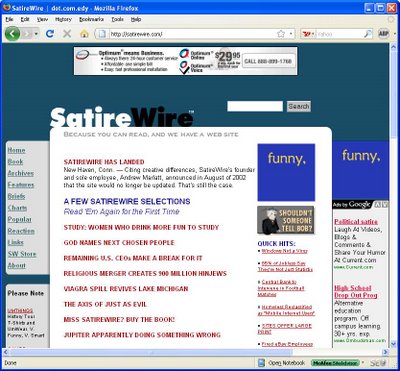Open the Links sidebar link
Viewport: 400px width, 371px height.
16,242
